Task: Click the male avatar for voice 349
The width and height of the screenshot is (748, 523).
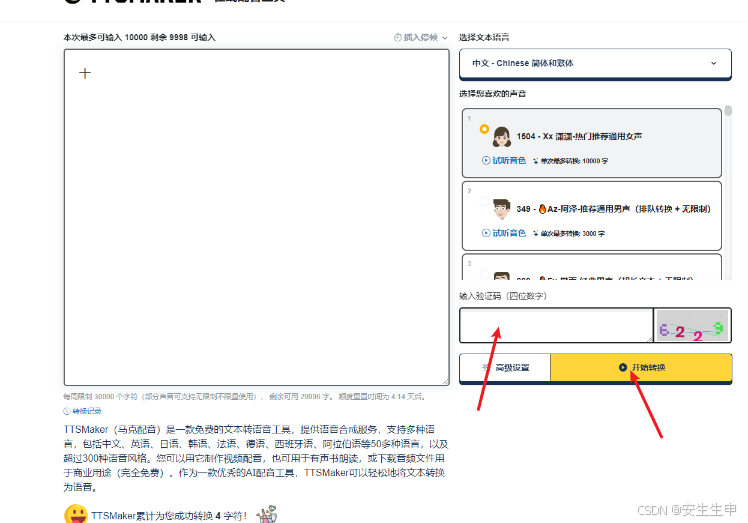Action: (502, 209)
